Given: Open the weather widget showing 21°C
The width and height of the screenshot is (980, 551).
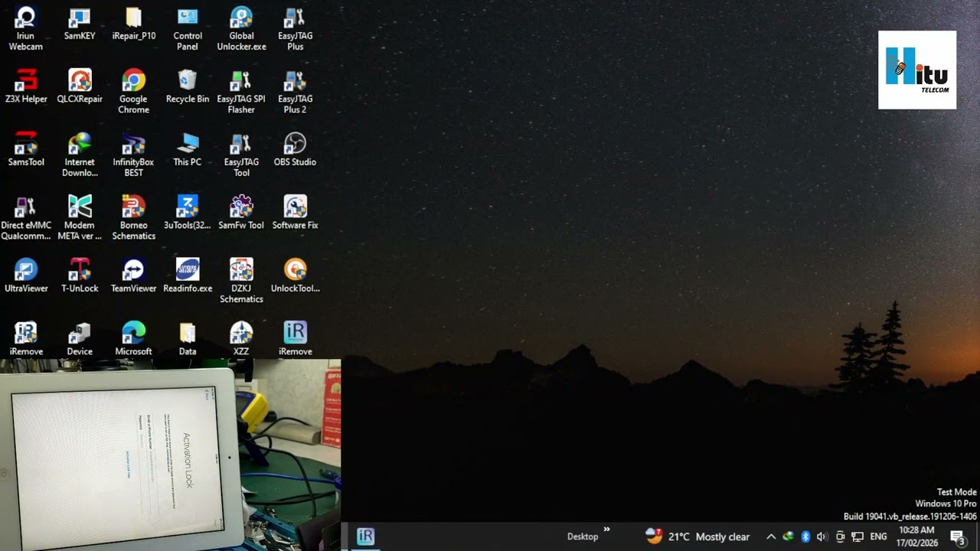Looking at the screenshot, I should (697, 536).
